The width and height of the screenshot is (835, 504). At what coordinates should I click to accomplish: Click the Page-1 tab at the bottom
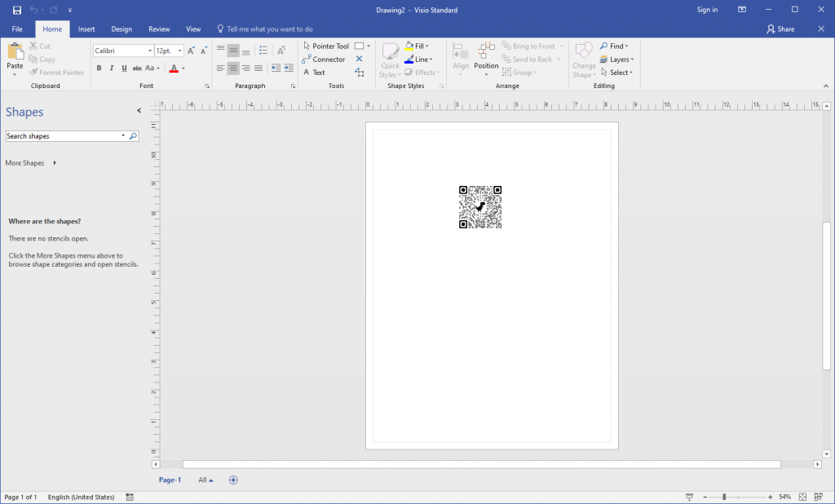pos(170,480)
